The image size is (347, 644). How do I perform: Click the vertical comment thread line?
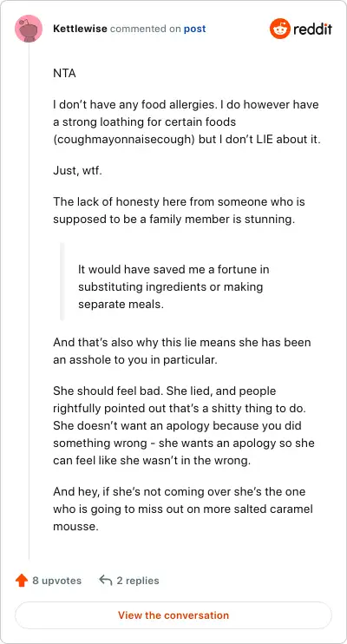(29, 301)
